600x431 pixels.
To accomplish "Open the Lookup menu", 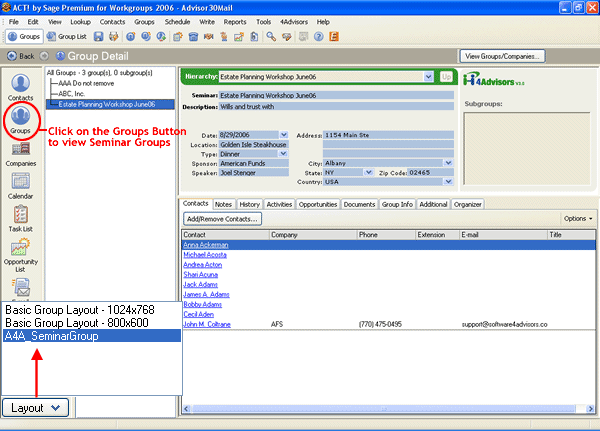I will (80, 22).
